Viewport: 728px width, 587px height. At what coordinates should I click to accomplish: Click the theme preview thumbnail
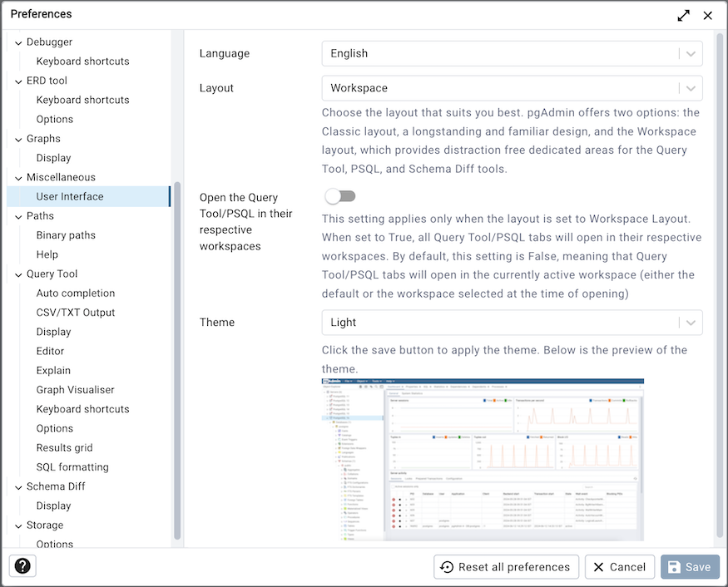pos(483,459)
